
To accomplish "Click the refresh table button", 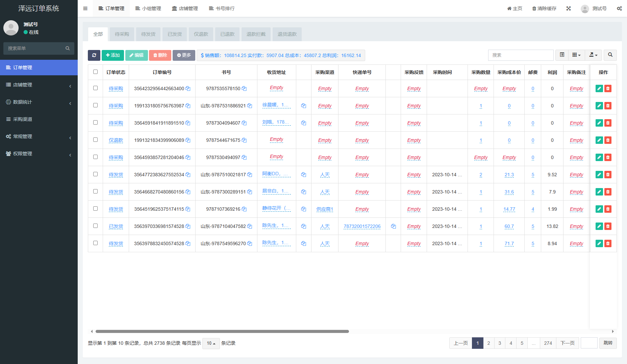I will point(94,55).
